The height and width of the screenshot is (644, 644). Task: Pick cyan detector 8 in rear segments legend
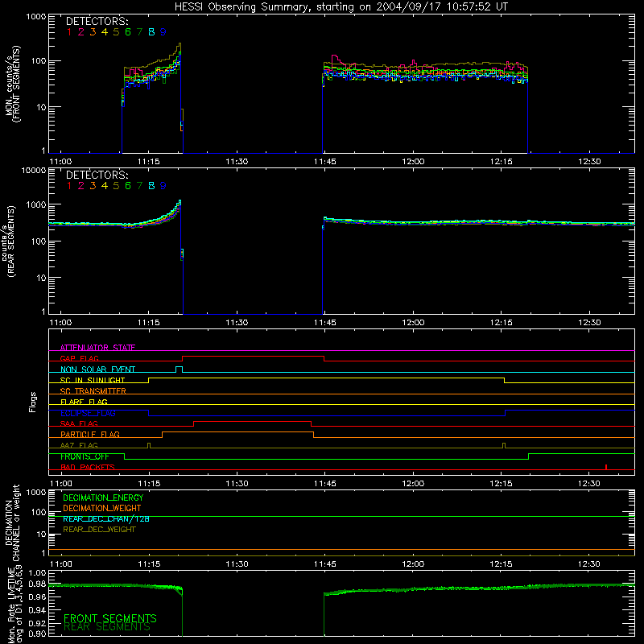pos(151,186)
